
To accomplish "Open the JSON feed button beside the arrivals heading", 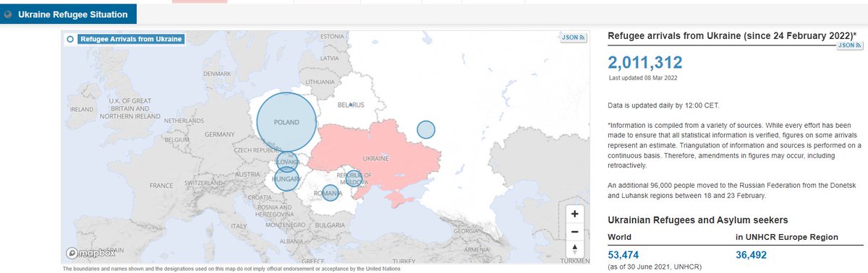I will (x=850, y=45).
